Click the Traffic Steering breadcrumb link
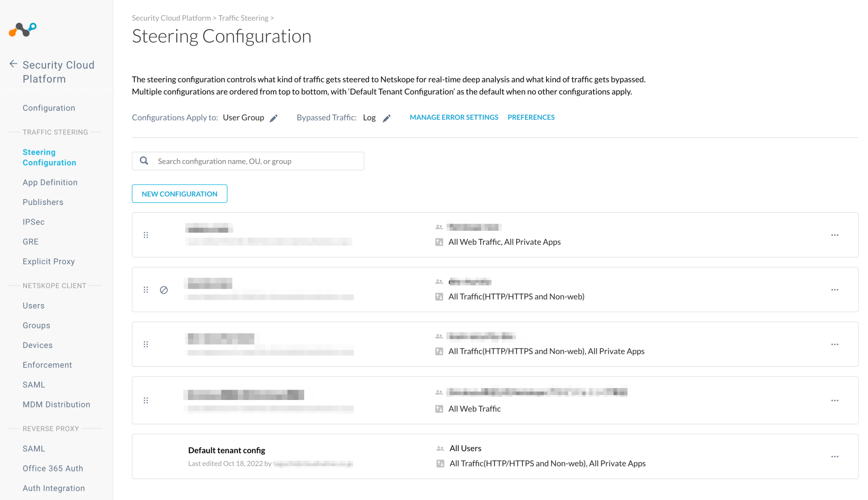This screenshot has height=500, width=868. click(x=243, y=18)
